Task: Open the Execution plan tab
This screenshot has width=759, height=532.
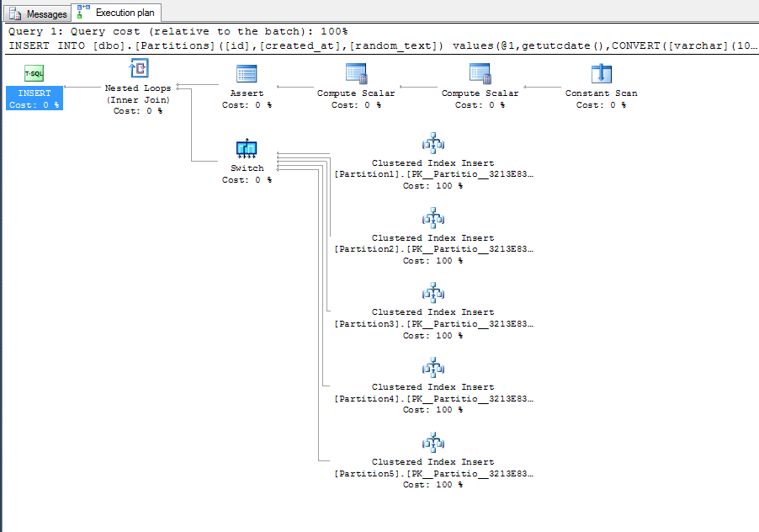Action: pos(117,13)
